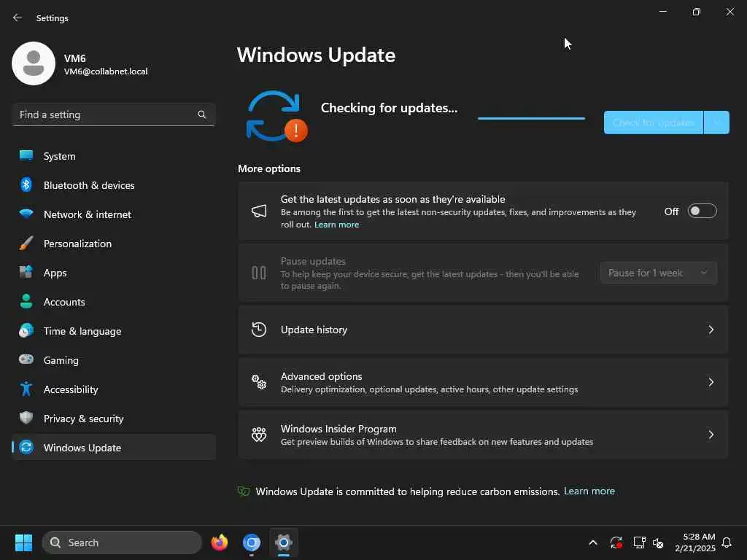
Task: Click the Update history clock icon
Action: (x=259, y=330)
